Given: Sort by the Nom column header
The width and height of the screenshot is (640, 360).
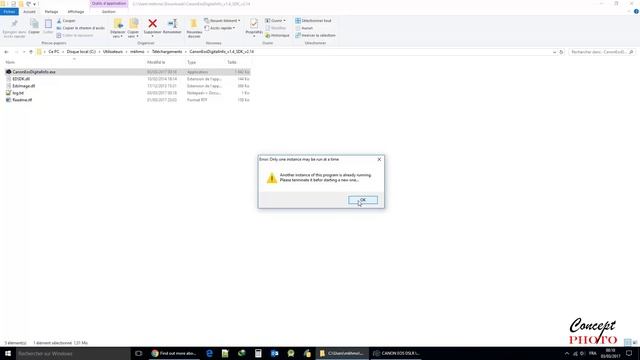Looking at the screenshot, I should point(10,62).
